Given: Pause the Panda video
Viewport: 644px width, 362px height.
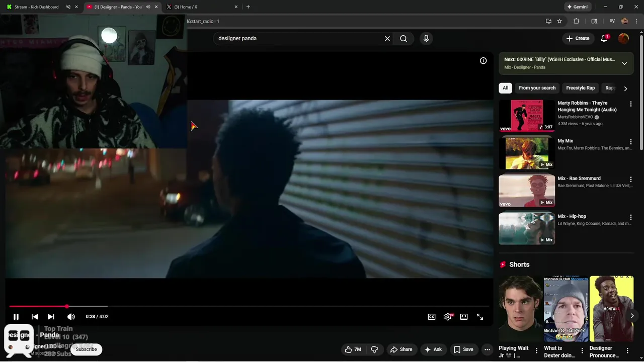Looking at the screenshot, I should tap(16, 317).
